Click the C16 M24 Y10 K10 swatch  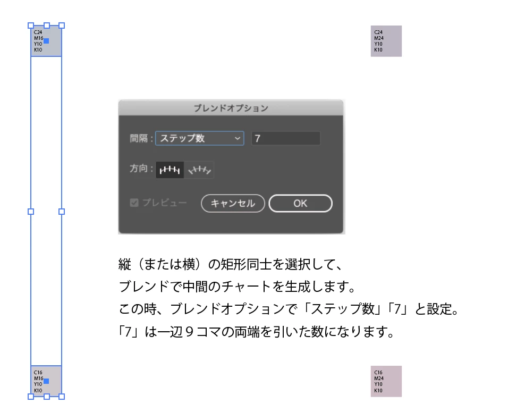coord(386,381)
